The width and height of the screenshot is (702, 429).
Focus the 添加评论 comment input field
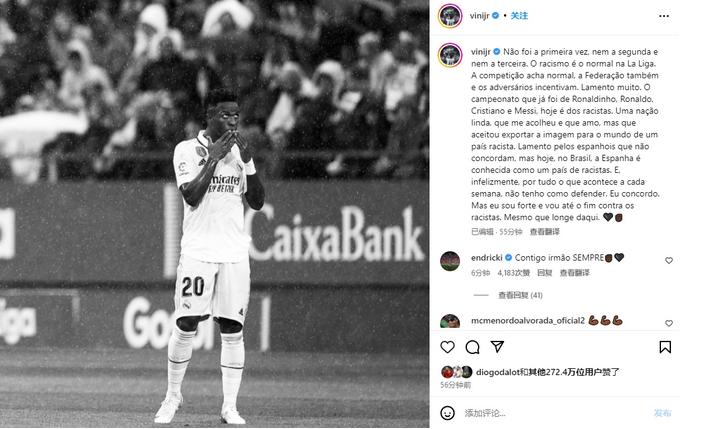pyautogui.click(x=555, y=413)
